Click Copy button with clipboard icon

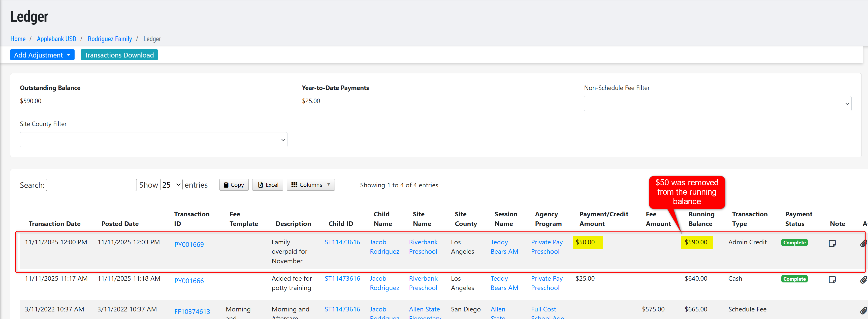pyautogui.click(x=234, y=185)
